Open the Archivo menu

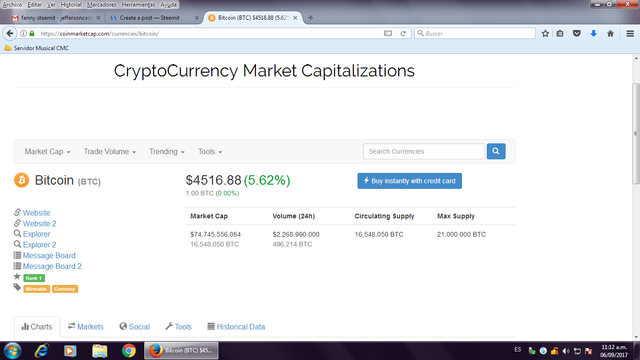pyautogui.click(x=12, y=4)
